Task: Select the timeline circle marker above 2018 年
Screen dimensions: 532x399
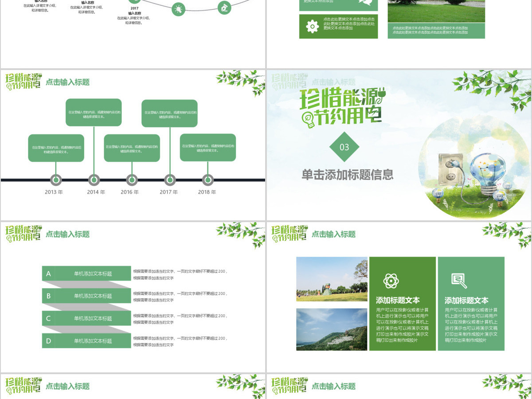Action: click(x=208, y=180)
